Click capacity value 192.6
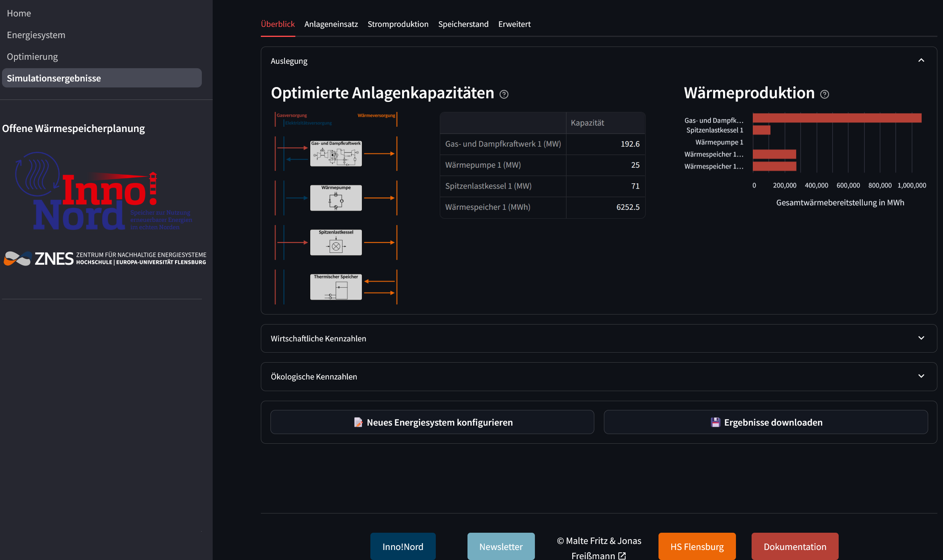Screen dimensions: 943x560 pyautogui.click(x=630, y=144)
